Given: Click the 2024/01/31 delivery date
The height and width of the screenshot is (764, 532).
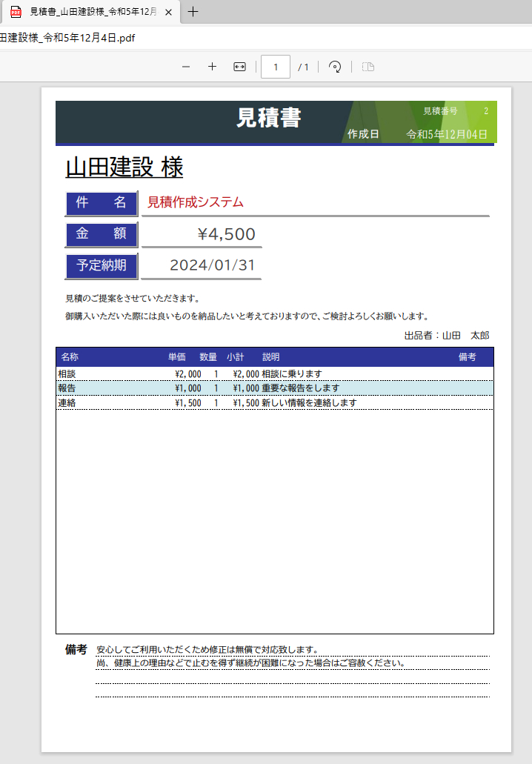Looking at the screenshot, I should click(213, 265).
